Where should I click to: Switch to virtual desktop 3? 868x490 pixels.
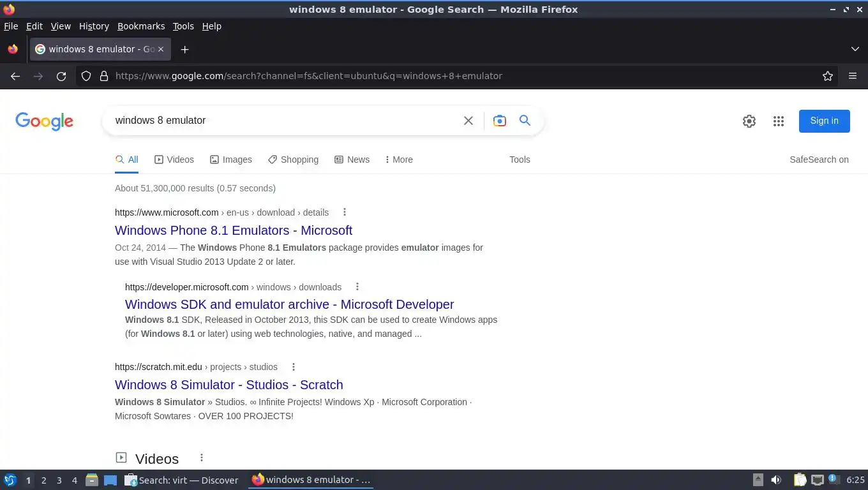(59, 480)
